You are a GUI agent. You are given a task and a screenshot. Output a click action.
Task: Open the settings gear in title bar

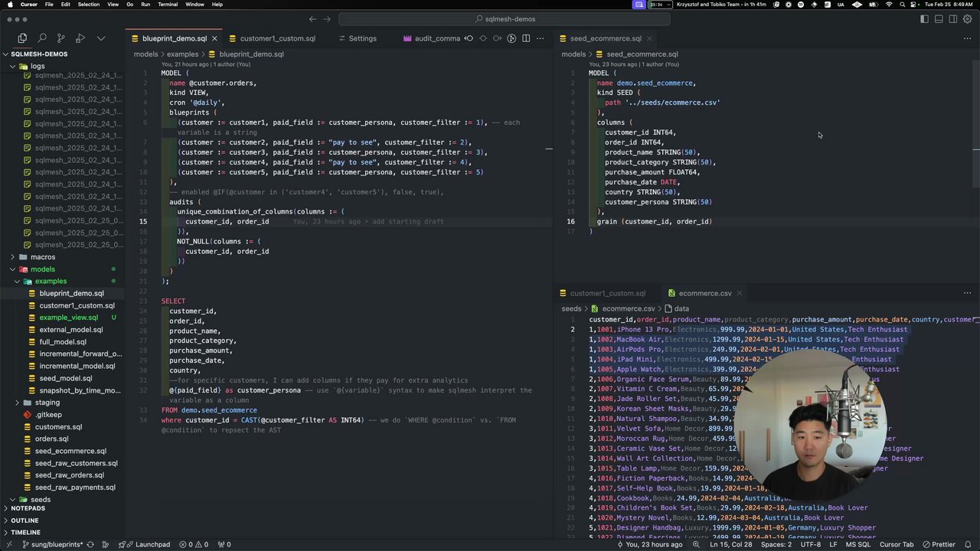(967, 19)
